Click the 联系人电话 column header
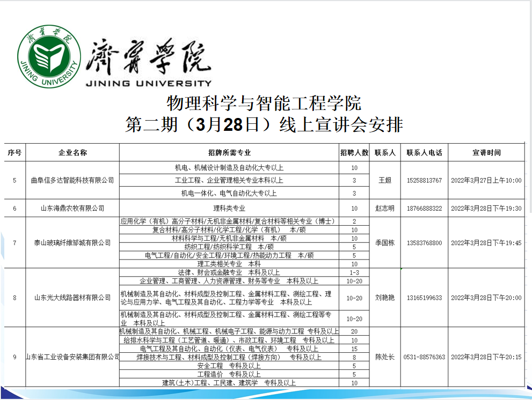 pos(424,152)
